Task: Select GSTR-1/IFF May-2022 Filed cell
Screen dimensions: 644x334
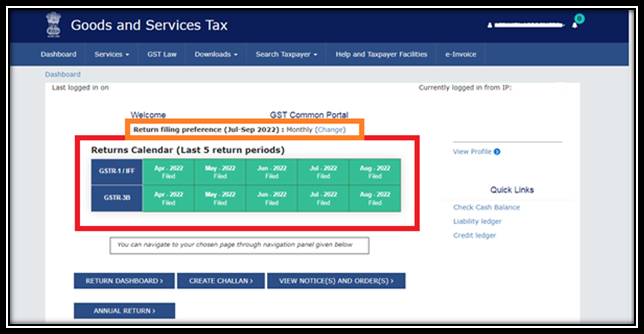Action: pos(220,172)
